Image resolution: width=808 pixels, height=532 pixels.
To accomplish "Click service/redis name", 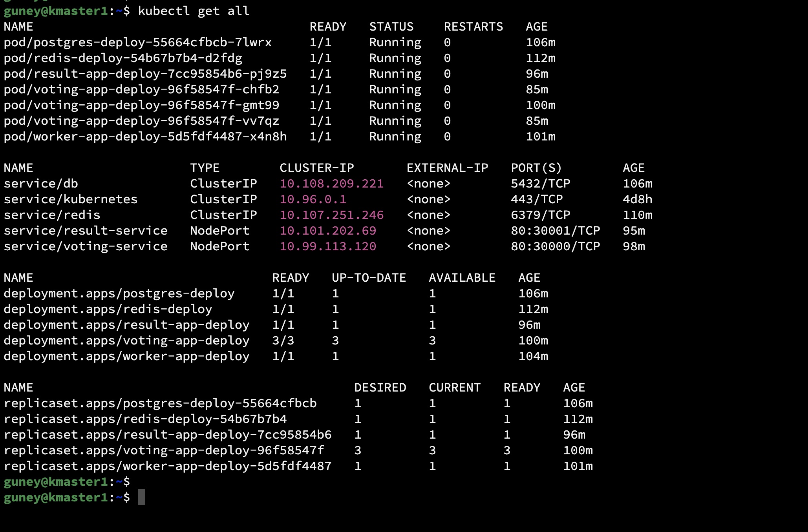I will click(x=52, y=215).
